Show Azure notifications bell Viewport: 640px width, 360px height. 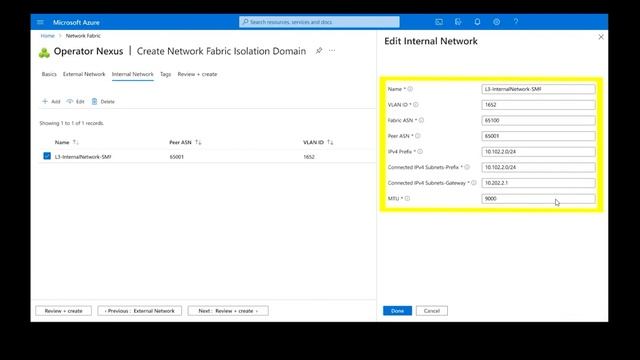(477, 22)
